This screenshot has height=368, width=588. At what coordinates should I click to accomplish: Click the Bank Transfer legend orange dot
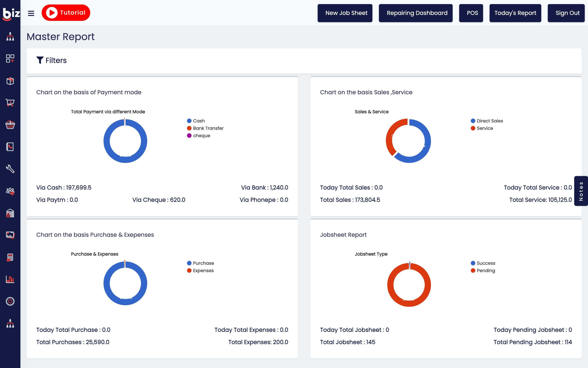point(189,128)
